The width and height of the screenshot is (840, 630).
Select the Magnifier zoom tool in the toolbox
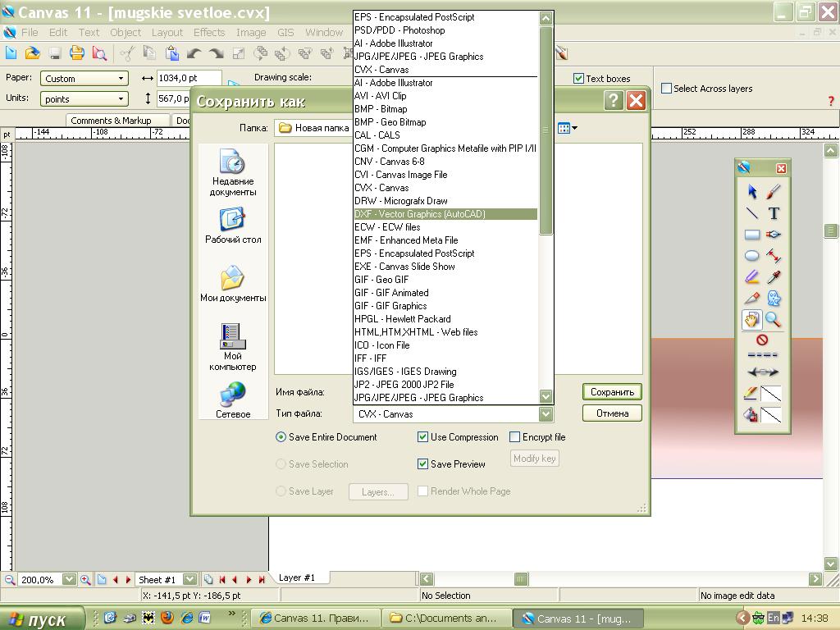click(x=773, y=319)
